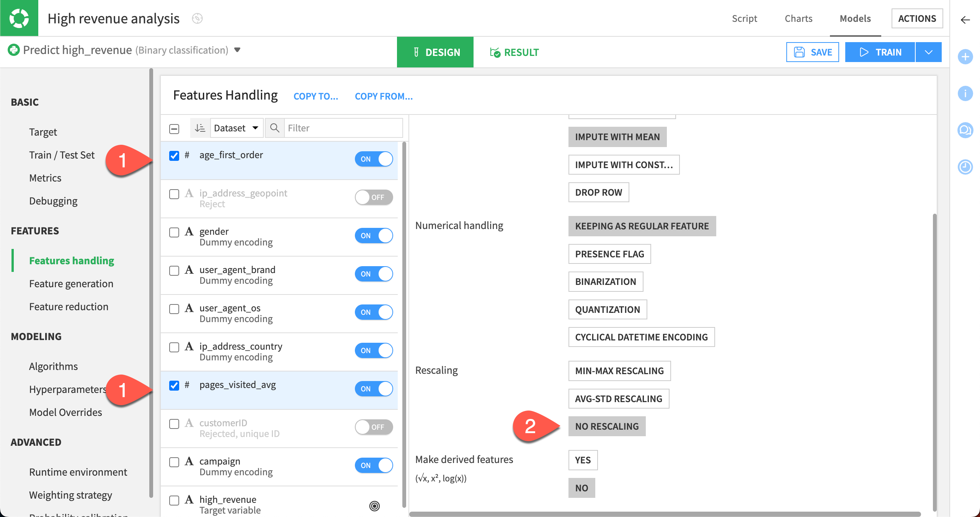This screenshot has width=980, height=517.
Task: Click the SAVE button
Action: (812, 52)
